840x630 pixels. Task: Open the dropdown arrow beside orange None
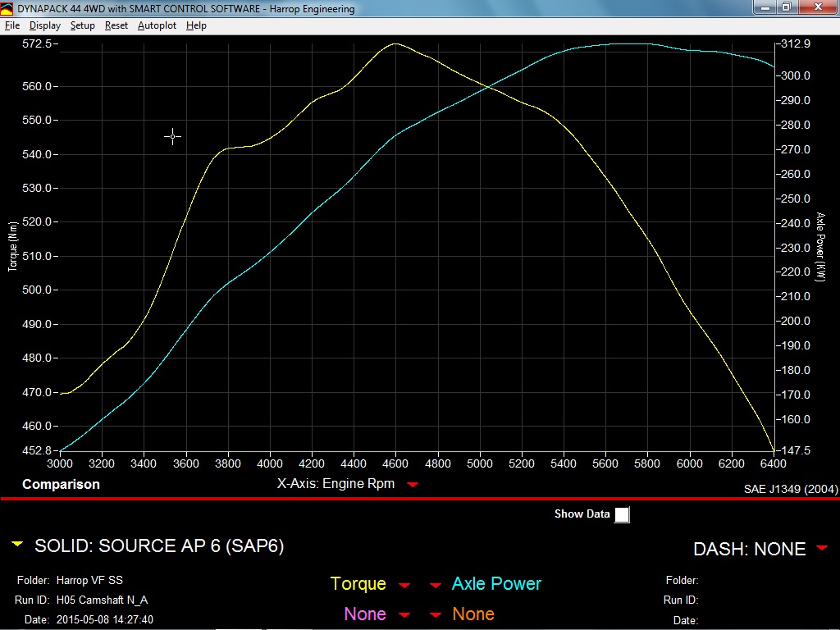(436, 615)
